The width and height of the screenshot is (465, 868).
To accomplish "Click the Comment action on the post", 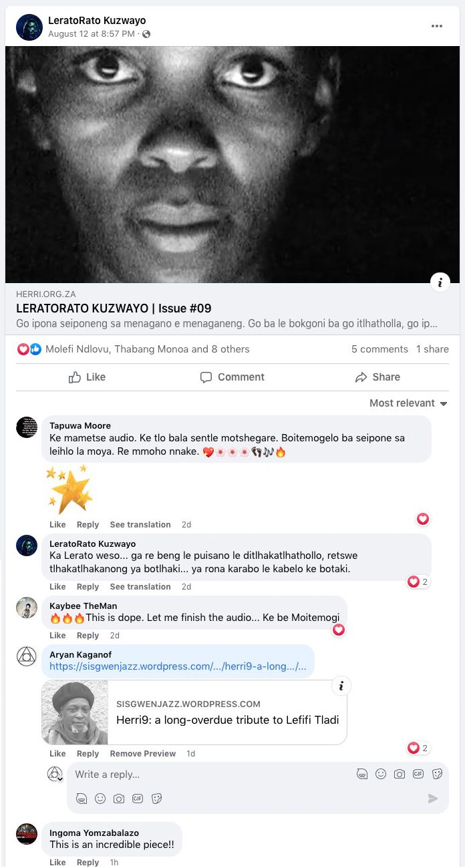I will pos(232,377).
